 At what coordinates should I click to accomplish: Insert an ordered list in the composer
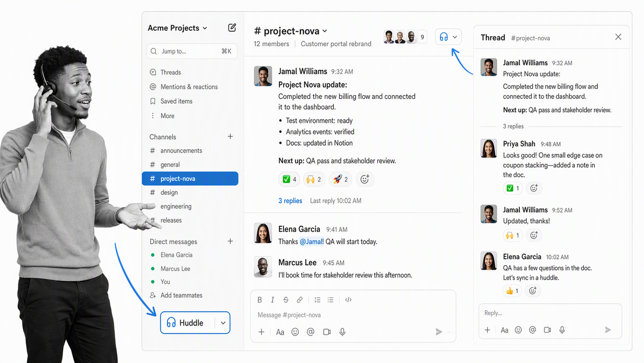pos(317,300)
